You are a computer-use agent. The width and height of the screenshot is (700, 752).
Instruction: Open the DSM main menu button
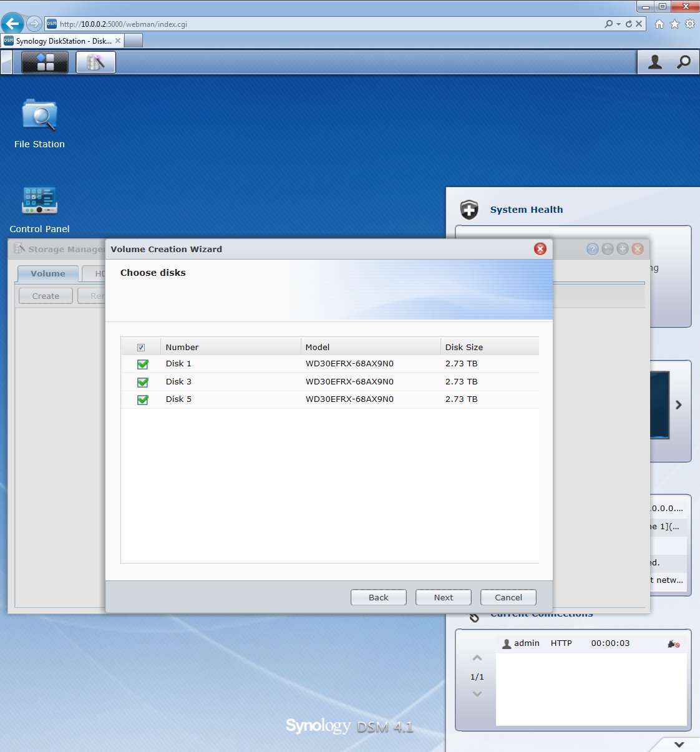pos(45,62)
